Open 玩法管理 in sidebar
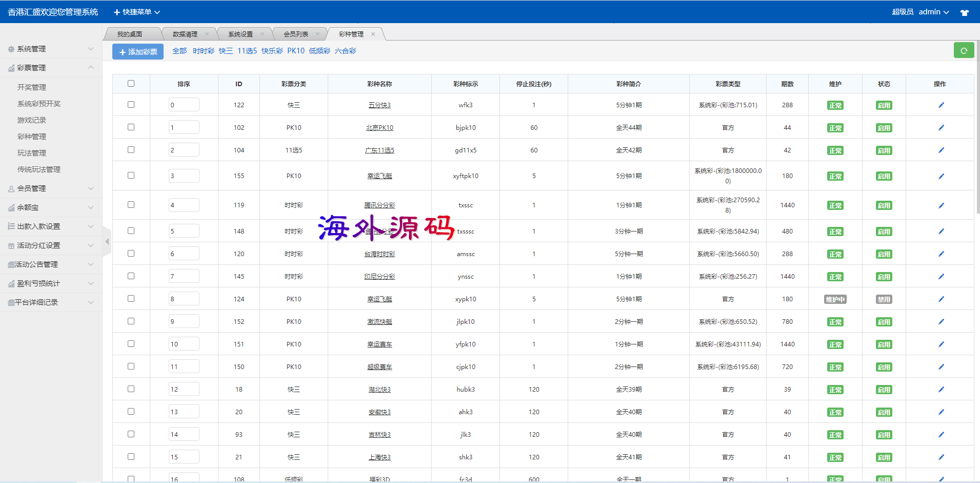Viewport: 980px width, 483px height. point(32,153)
